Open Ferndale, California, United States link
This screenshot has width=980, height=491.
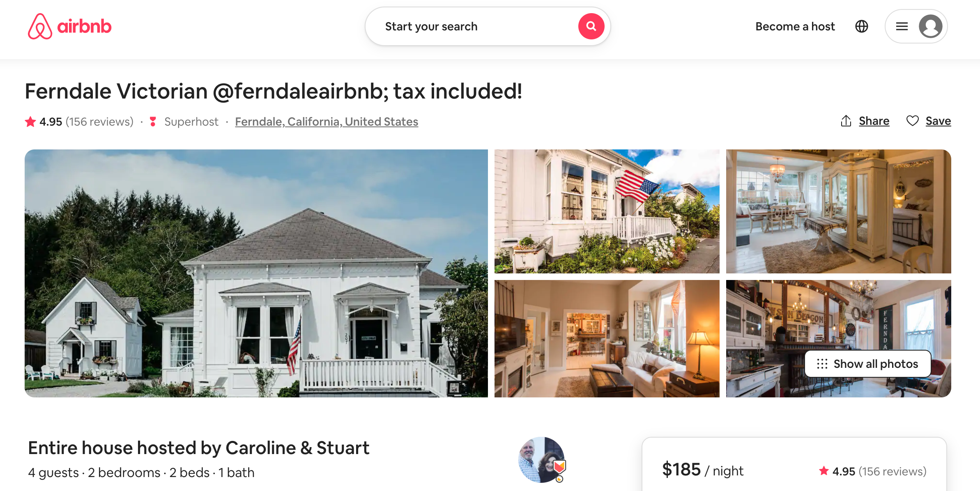327,122
